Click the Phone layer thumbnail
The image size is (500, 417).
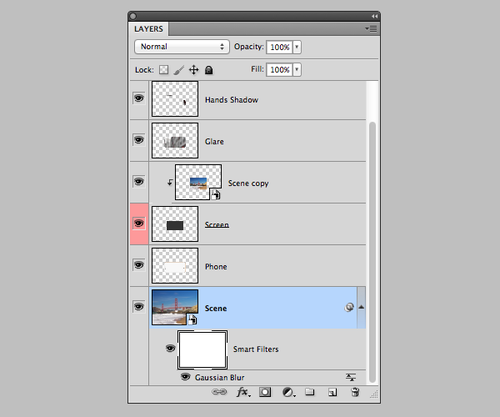click(x=175, y=266)
